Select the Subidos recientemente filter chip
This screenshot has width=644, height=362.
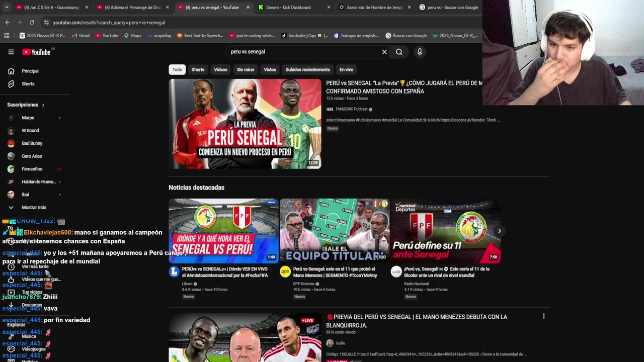click(x=307, y=69)
